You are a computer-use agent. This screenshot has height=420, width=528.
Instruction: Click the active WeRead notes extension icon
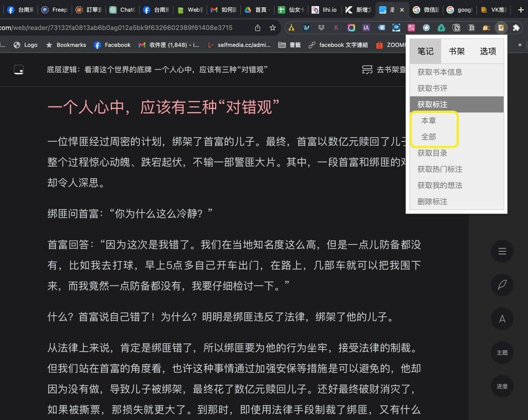(x=501, y=28)
